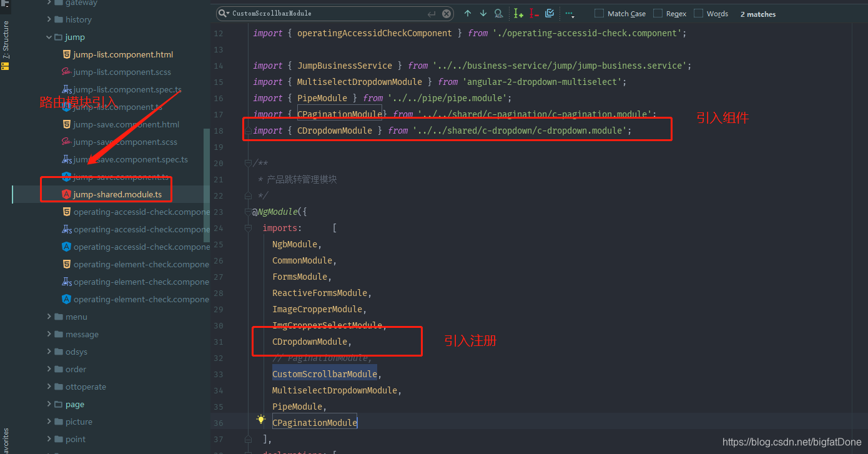Click JumpBusinessService on line 14

click(345, 66)
